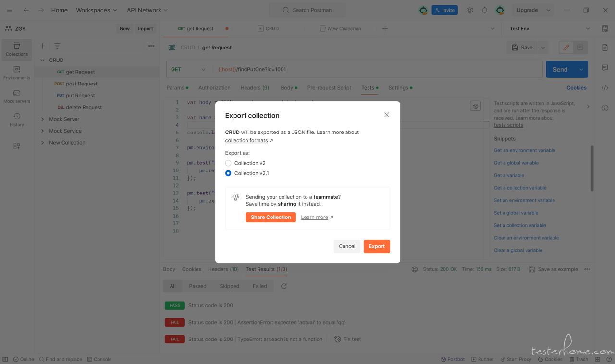Open the configure workspace sidebar icon
The height and width of the screenshot is (364, 615).
17,146
